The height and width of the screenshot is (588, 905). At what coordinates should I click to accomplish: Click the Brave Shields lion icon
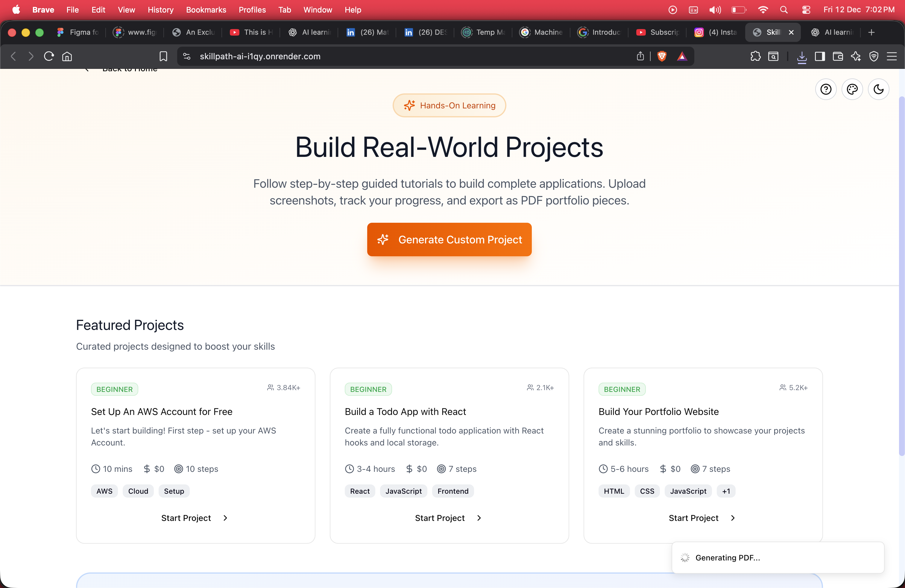(x=662, y=56)
